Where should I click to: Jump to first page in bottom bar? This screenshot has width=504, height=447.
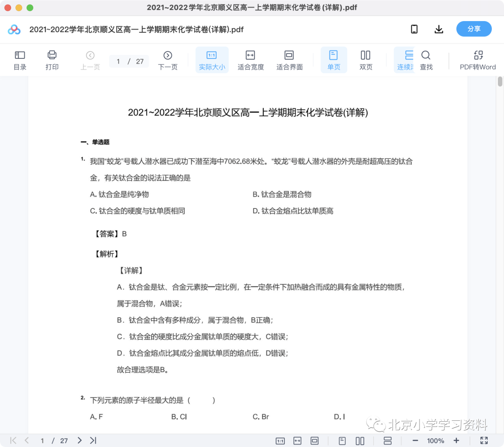[13, 440]
